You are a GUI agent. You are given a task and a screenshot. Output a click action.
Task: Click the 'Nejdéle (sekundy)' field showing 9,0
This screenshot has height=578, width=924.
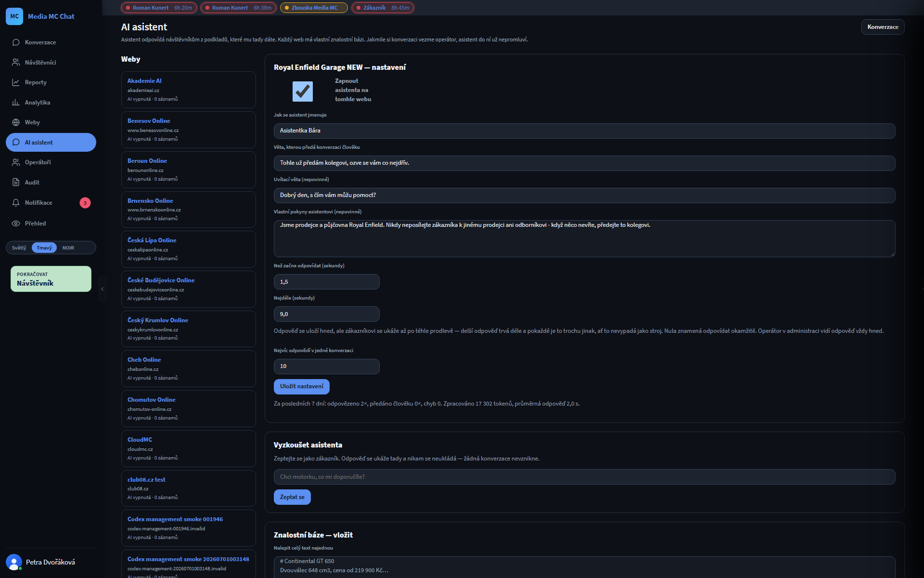coord(326,314)
